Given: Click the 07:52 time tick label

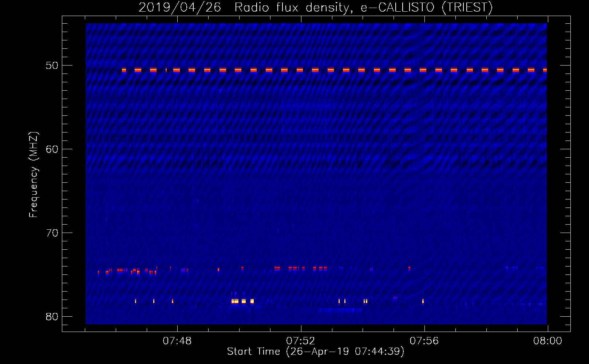Looking at the screenshot, I should point(301,341).
